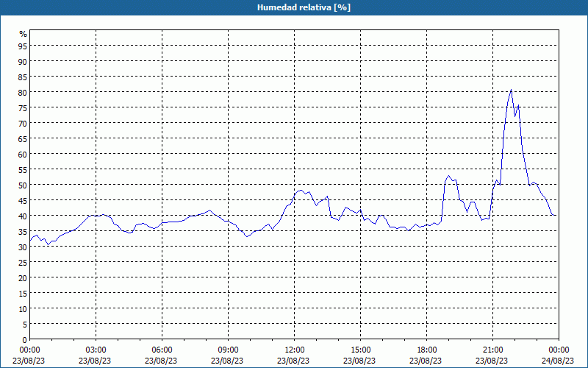
Task: Select the 06:00 time label on x-axis
Action: point(162,350)
